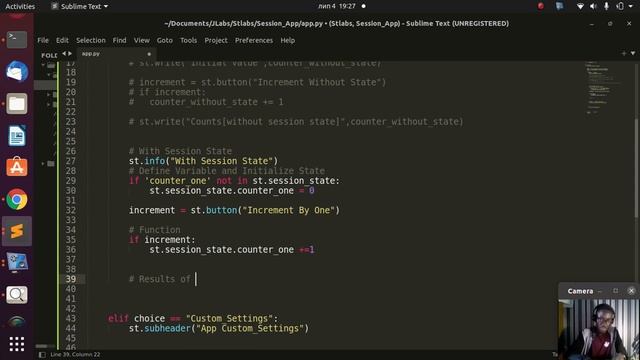Open the monitor-with-gear dock icon
This screenshot has width=640, height=360.
(17, 263)
